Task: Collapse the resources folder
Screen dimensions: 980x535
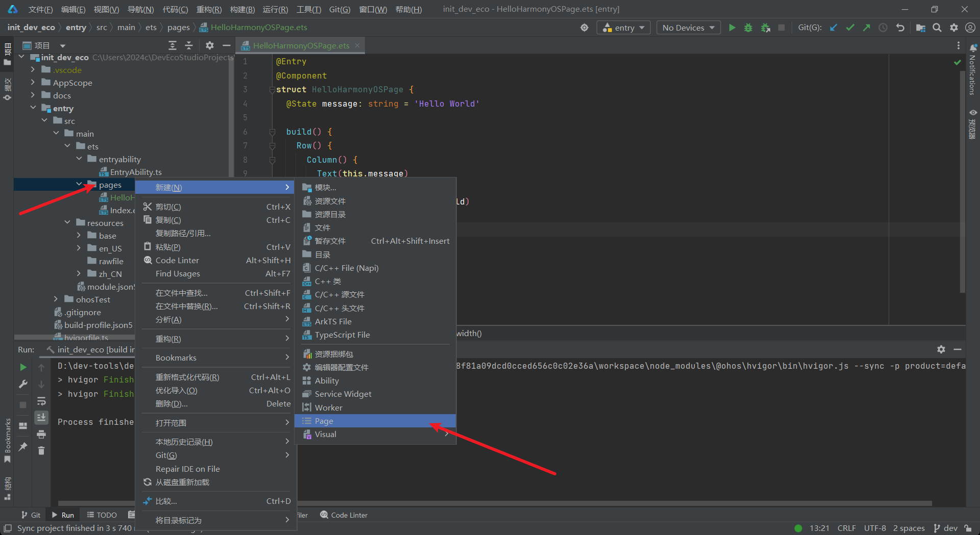Action: click(x=67, y=222)
